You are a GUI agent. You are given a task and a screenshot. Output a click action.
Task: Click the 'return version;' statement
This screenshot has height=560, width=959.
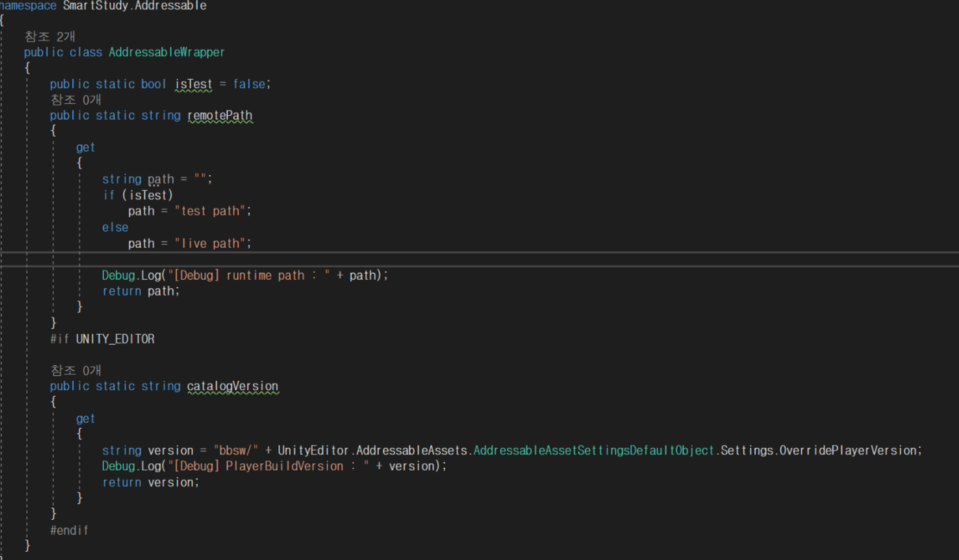pyautogui.click(x=150, y=482)
